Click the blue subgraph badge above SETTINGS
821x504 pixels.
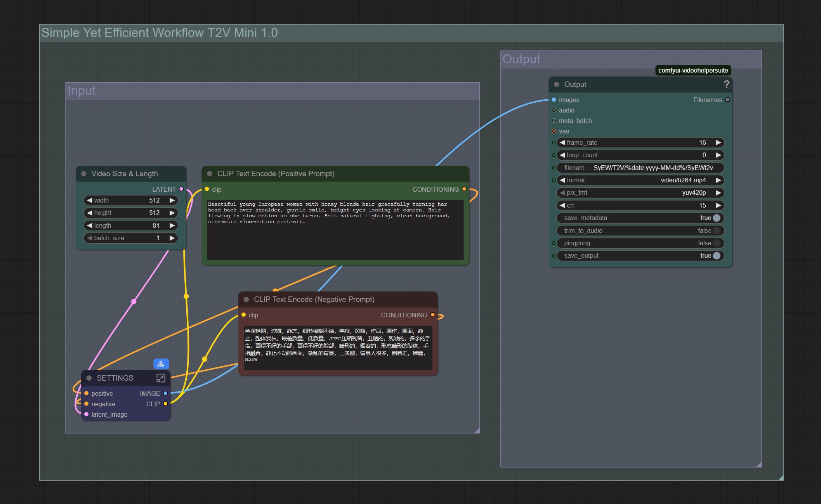pos(161,364)
